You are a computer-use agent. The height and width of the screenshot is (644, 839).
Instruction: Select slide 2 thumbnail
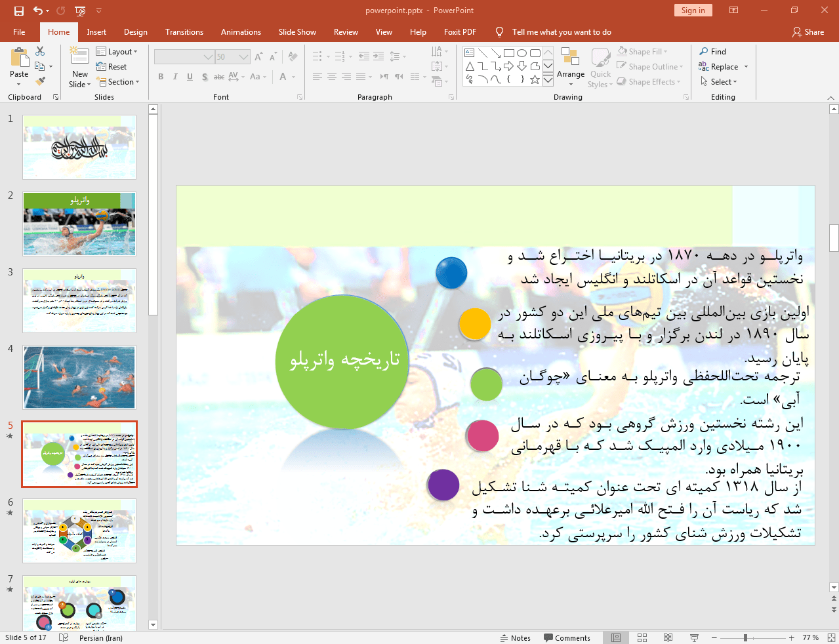(79, 224)
